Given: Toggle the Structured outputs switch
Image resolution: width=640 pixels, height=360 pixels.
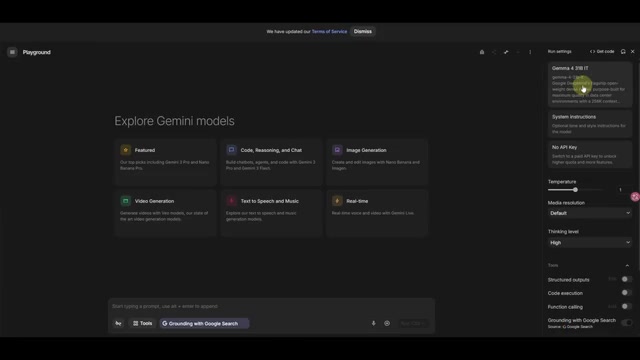Looking at the screenshot, I should coord(626,279).
